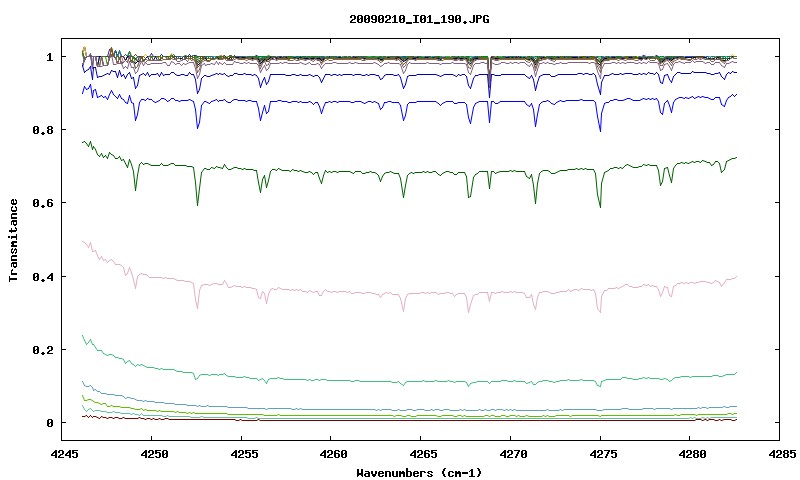Click the 0.8 y-axis tick label
Image resolution: width=800 pixels, height=480 pixels.
pyautogui.click(x=43, y=130)
